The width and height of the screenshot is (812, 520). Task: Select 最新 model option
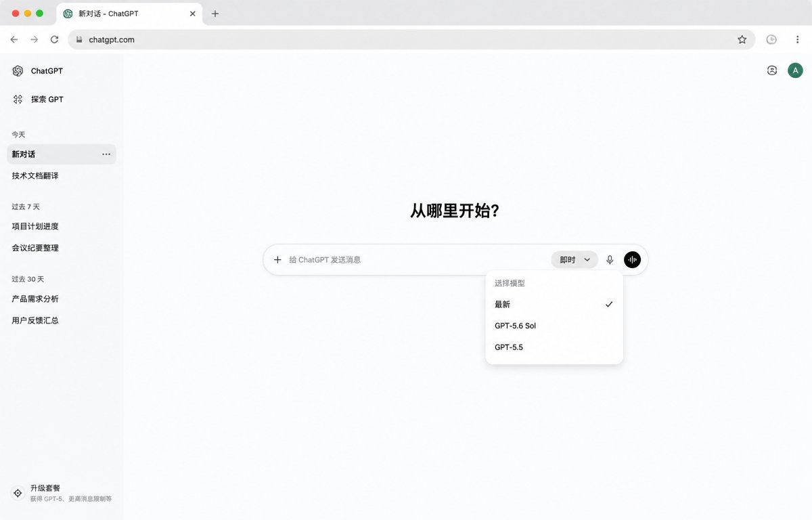(554, 305)
